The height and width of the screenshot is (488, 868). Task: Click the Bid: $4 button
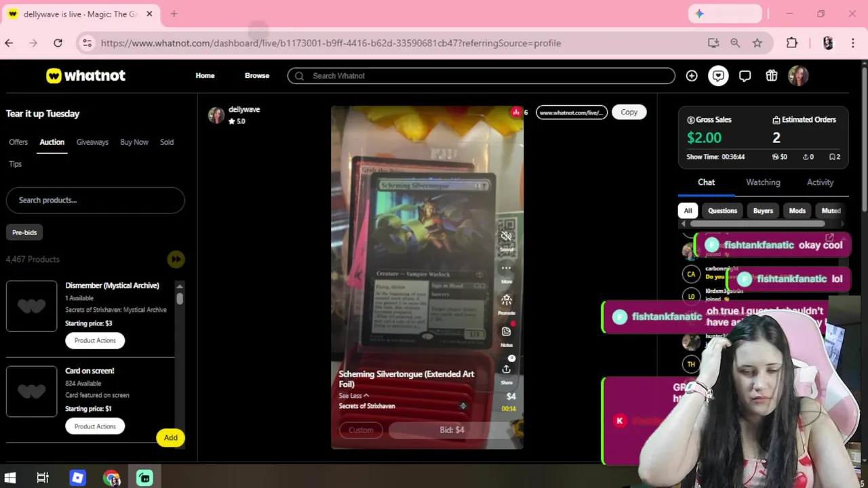[x=452, y=430]
